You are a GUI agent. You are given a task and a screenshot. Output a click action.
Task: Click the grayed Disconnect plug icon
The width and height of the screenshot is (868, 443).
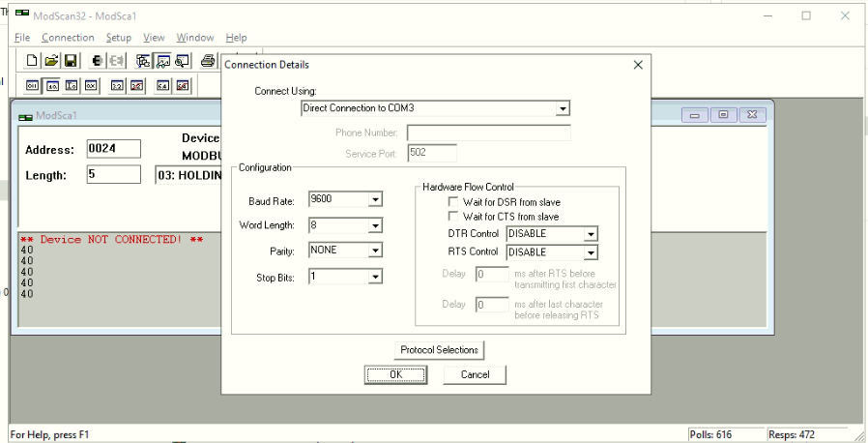click(x=116, y=60)
